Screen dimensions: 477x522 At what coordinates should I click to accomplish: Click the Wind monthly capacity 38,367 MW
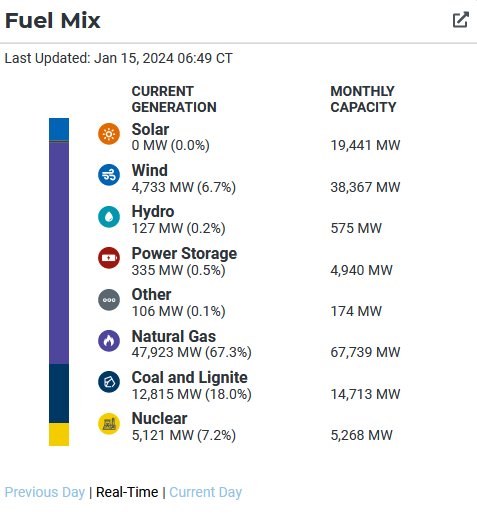[x=365, y=187]
